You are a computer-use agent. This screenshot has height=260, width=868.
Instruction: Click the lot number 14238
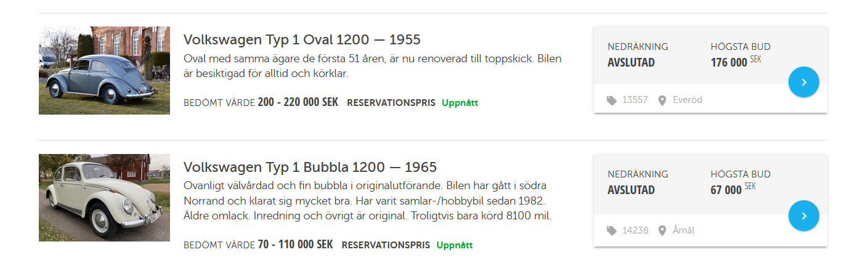click(635, 230)
